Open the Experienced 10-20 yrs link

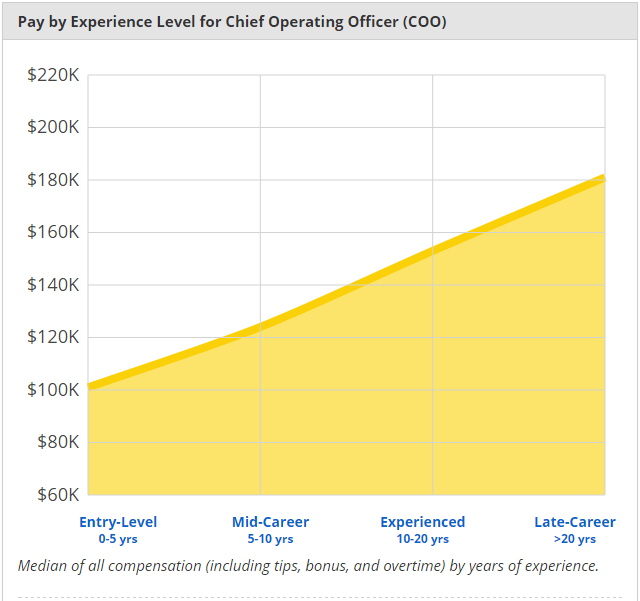[422, 530]
